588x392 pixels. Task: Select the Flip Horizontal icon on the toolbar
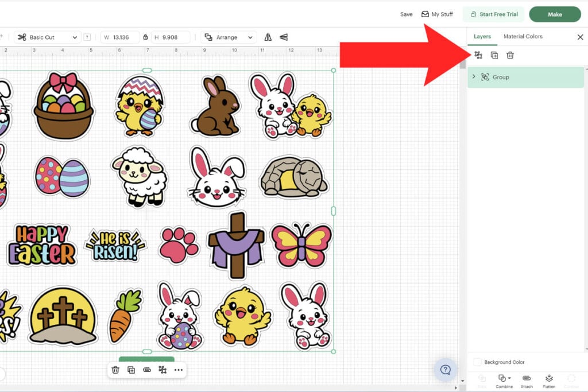coord(268,37)
